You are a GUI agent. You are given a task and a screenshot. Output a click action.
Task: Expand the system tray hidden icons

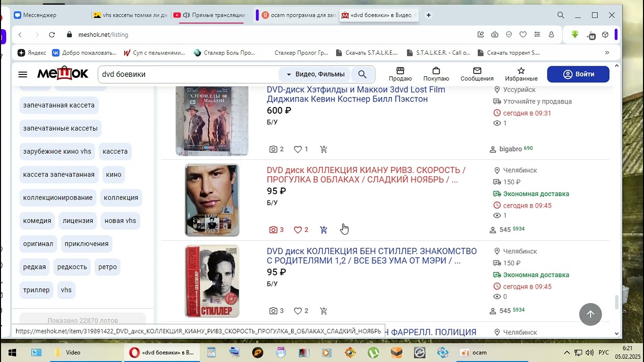pyautogui.click(x=567, y=352)
